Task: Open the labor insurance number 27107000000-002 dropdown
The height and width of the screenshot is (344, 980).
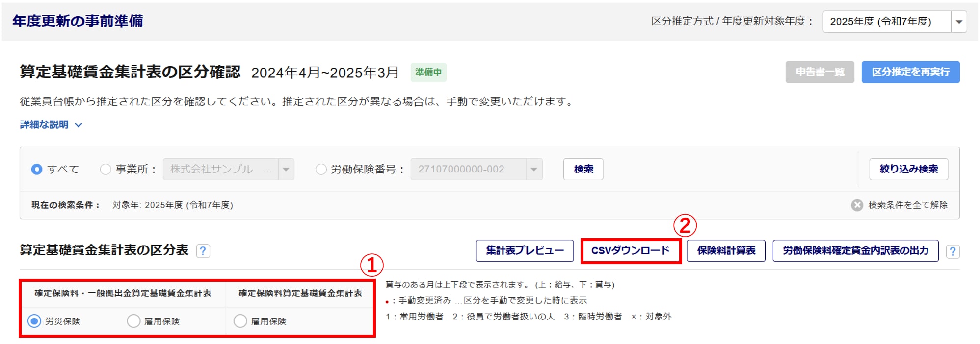Action: pyautogui.click(x=533, y=170)
